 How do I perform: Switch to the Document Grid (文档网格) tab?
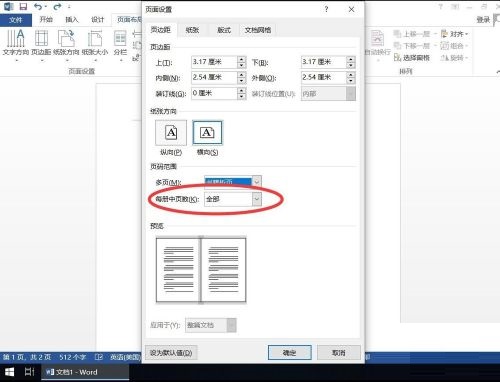258,30
